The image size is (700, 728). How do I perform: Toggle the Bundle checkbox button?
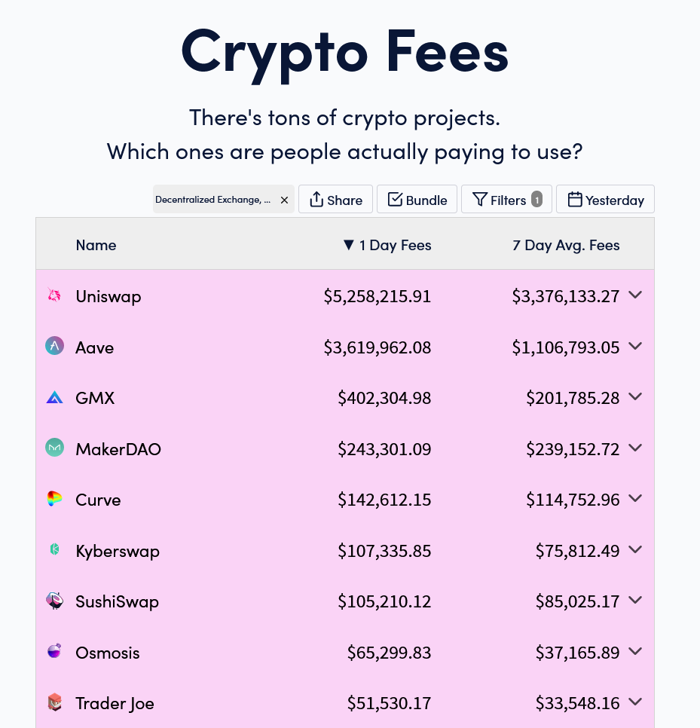click(x=417, y=199)
